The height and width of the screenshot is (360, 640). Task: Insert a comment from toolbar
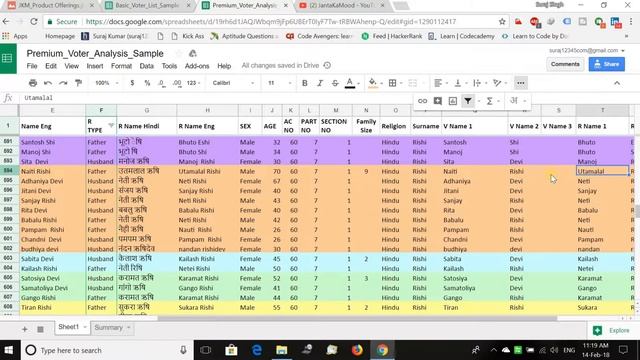[438, 101]
